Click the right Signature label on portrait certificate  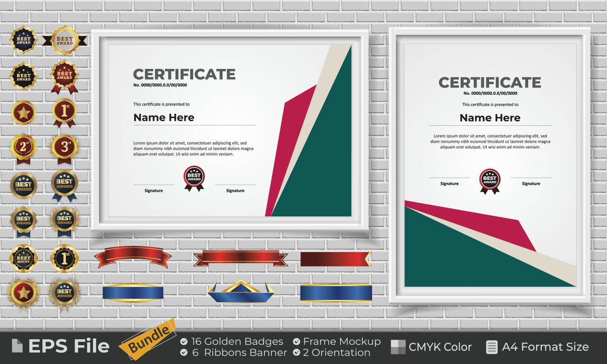531,183
